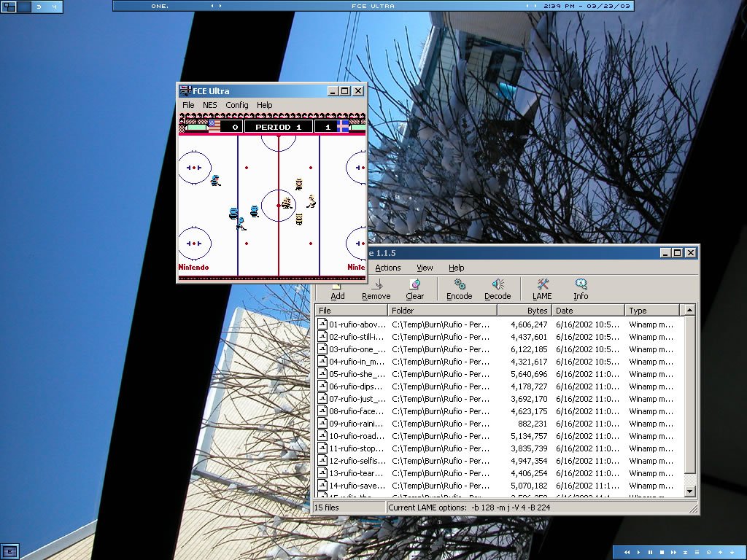Viewport: 747px width, 560px height.
Task: Select the 07-rufio-just_ file row
Action: coord(499,399)
